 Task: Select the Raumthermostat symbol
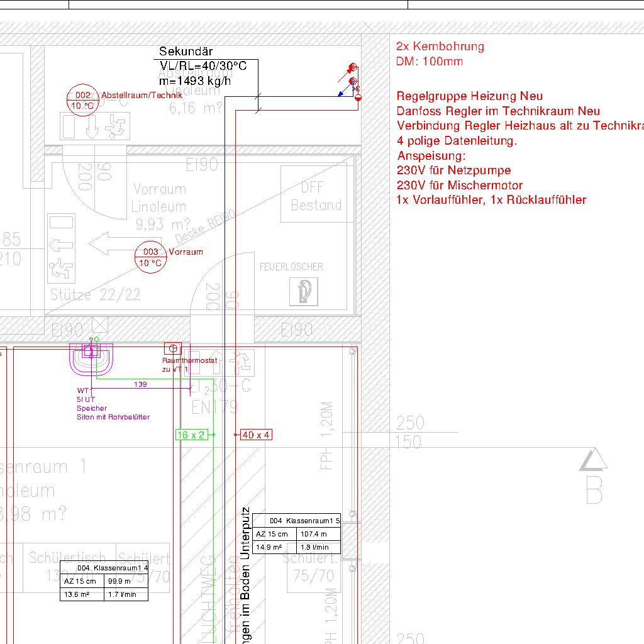172,348
